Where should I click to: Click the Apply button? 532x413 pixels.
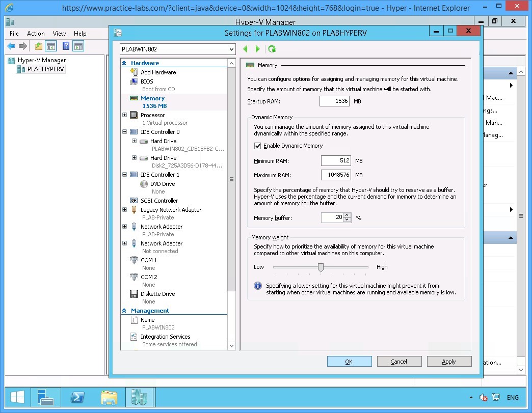pos(448,361)
